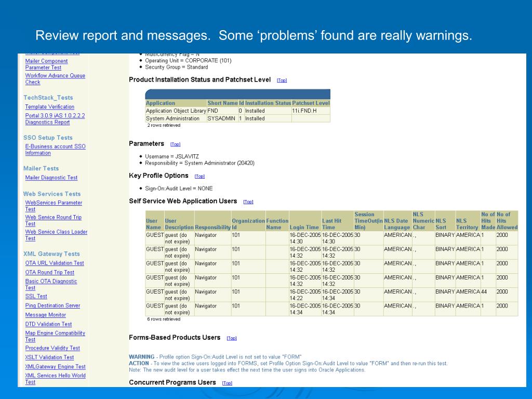Click Top link beside Parameters heading
532x399 pixels.
click(175, 144)
